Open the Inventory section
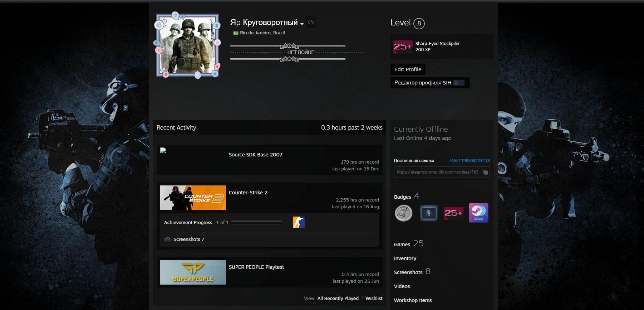644x310 pixels. 405,258
